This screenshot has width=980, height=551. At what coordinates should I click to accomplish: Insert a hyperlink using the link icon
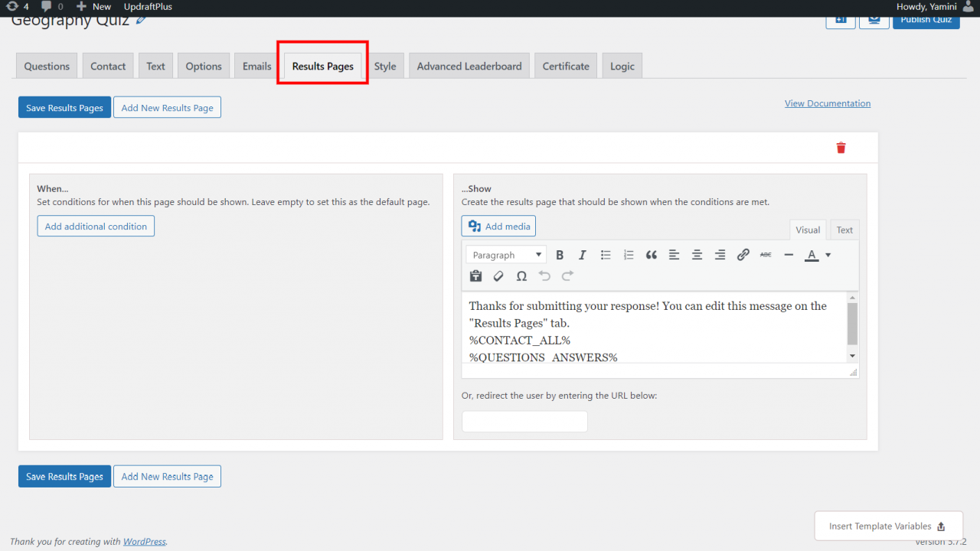coord(743,255)
